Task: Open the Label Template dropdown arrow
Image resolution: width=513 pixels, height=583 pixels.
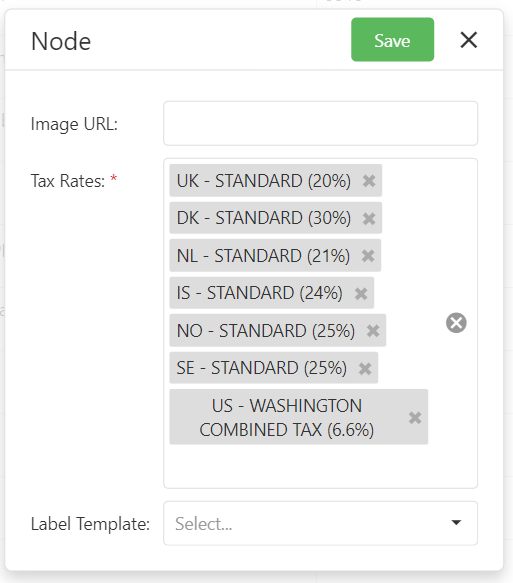Action: pos(456,523)
